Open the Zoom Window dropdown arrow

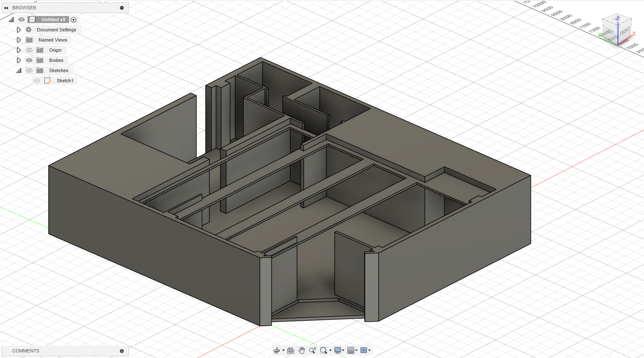(x=330, y=350)
